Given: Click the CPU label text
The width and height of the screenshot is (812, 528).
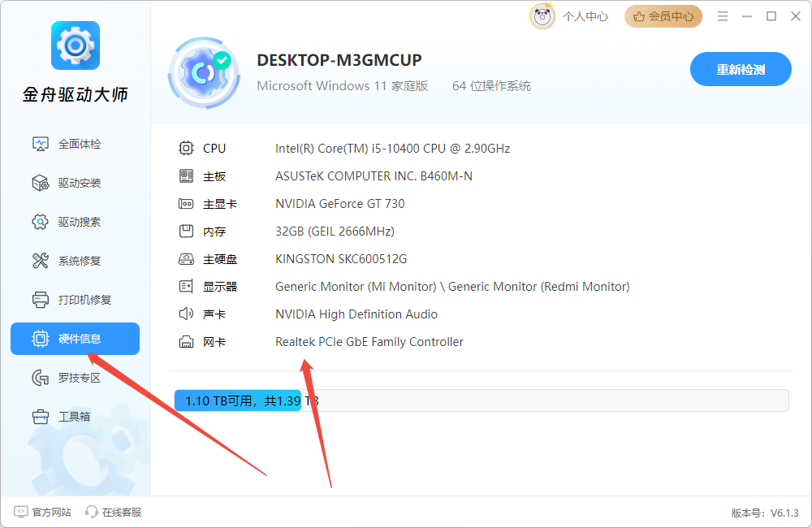Looking at the screenshot, I should point(214,149).
